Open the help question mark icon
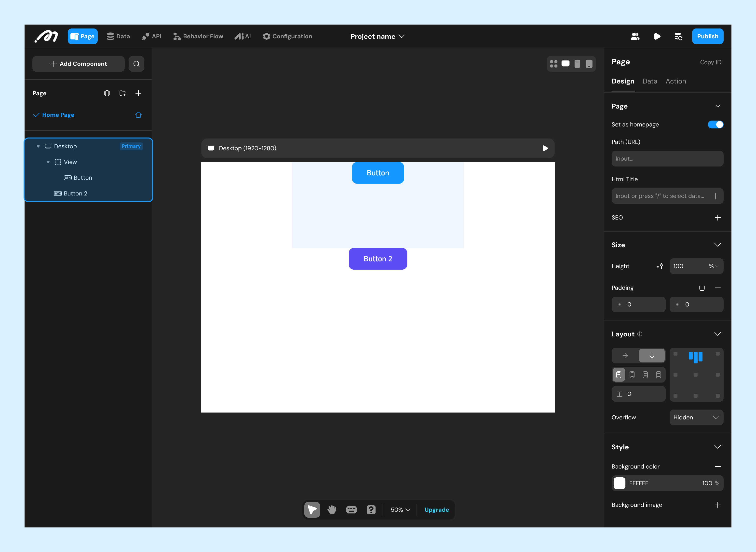The image size is (756, 552). tap(371, 510)
